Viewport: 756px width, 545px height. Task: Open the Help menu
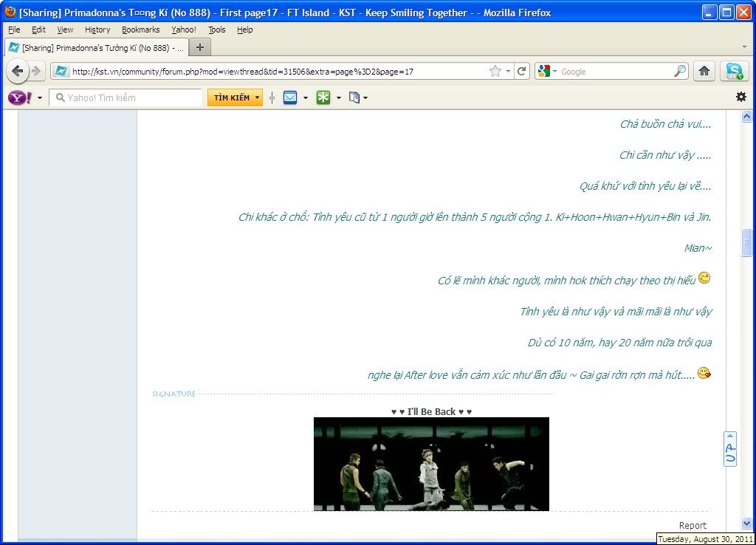245,30
